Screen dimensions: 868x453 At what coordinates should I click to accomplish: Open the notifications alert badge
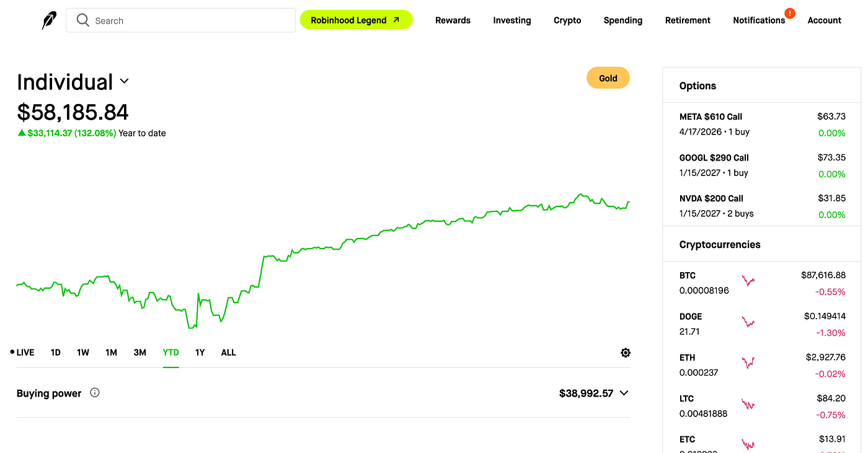click(x=790, y=13)
